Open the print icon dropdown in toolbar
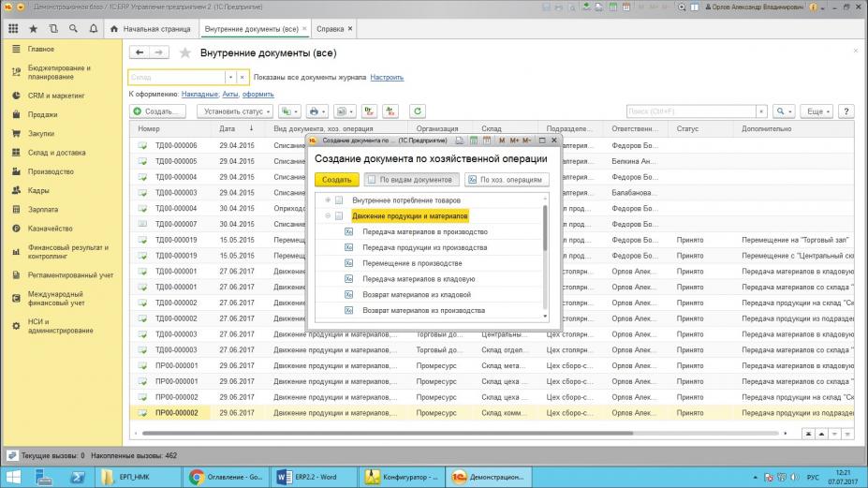Screen dimensions: 868x488 [318, 111]
